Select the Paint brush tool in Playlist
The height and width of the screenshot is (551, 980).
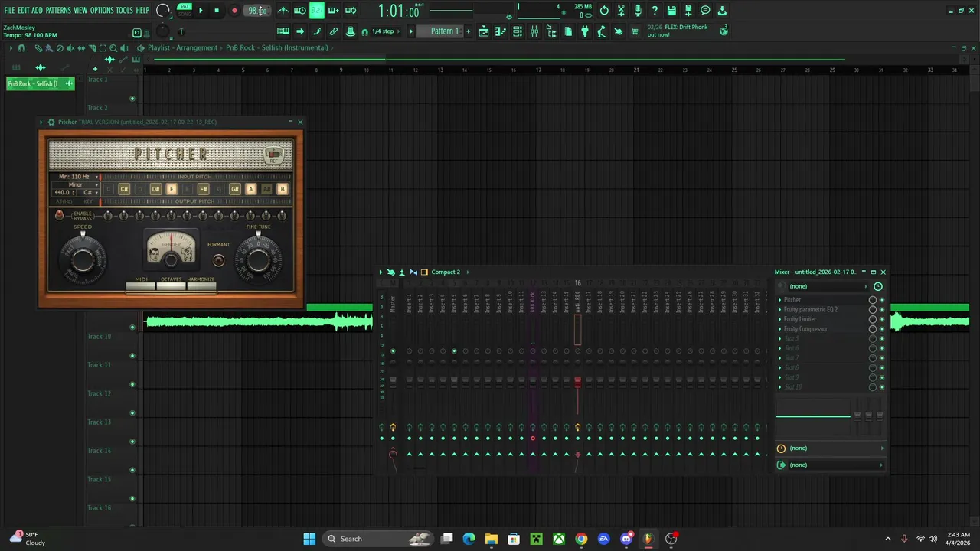click(49, 47)
